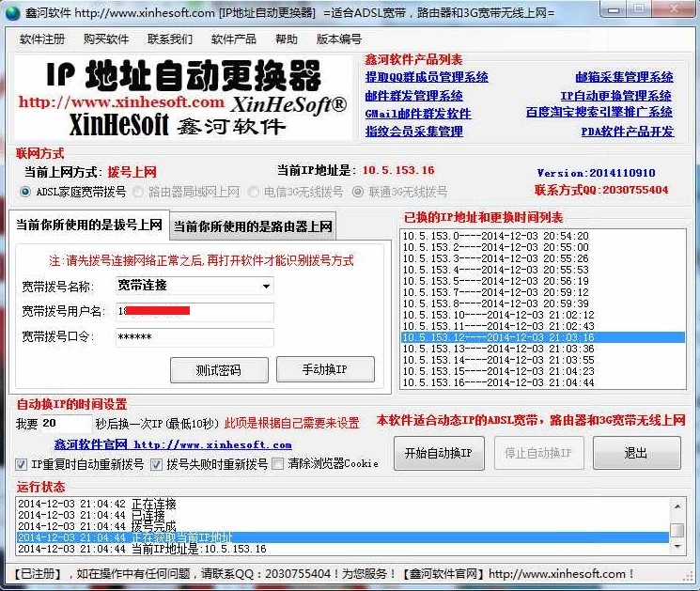The image size is (700, 591).
Task: Click status log scrollbar up arrow
Action: tap(677, 506)
